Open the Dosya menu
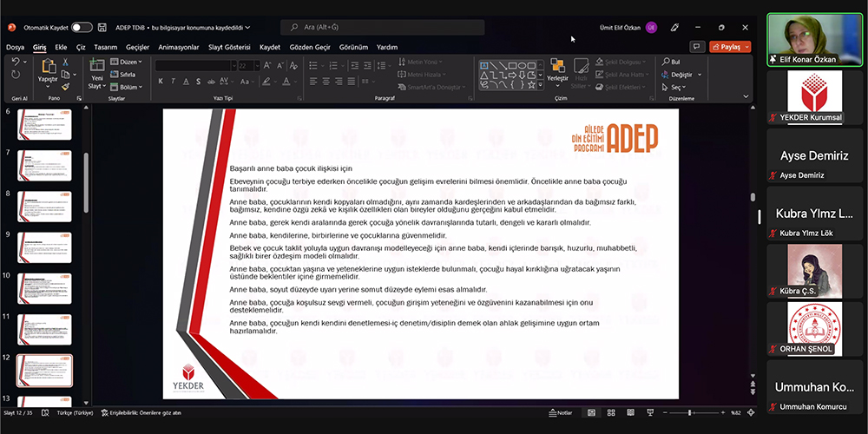This screenshot has height=434, width=868. coord(15,47)
